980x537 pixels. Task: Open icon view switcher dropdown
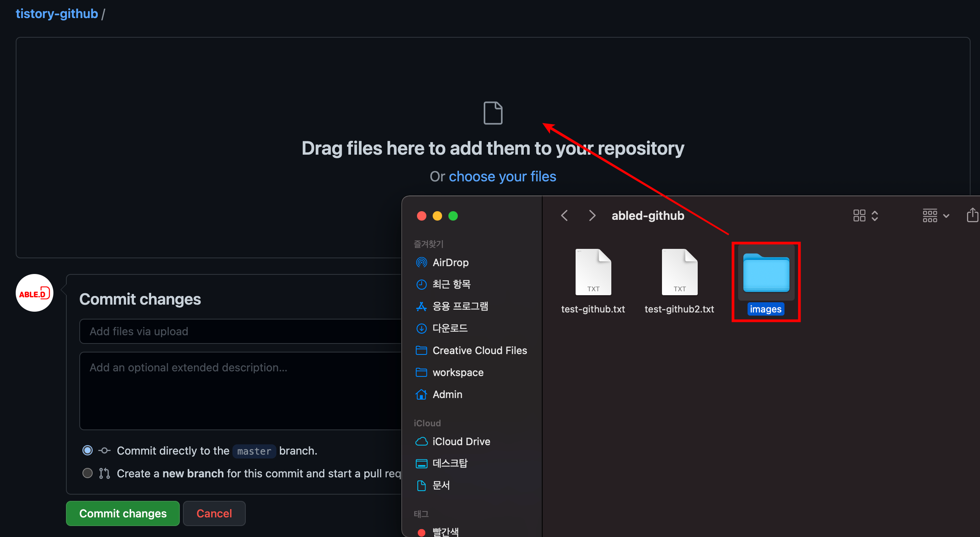pos(865,216)
